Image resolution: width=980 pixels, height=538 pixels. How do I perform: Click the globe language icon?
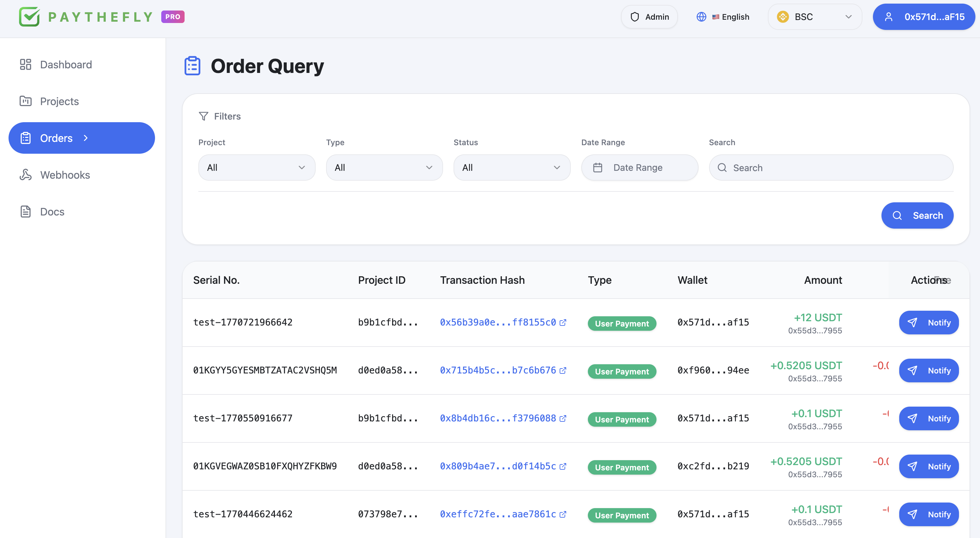point(701,17)
